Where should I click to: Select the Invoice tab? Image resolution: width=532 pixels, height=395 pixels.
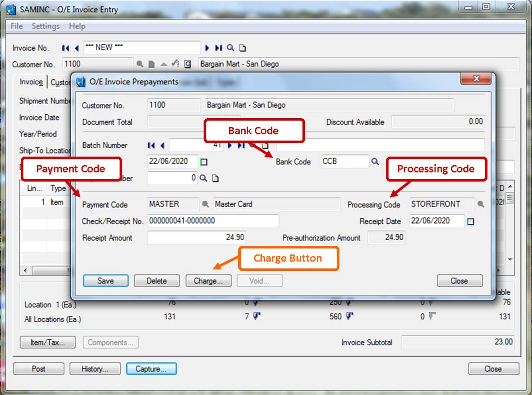pos(31,82)
